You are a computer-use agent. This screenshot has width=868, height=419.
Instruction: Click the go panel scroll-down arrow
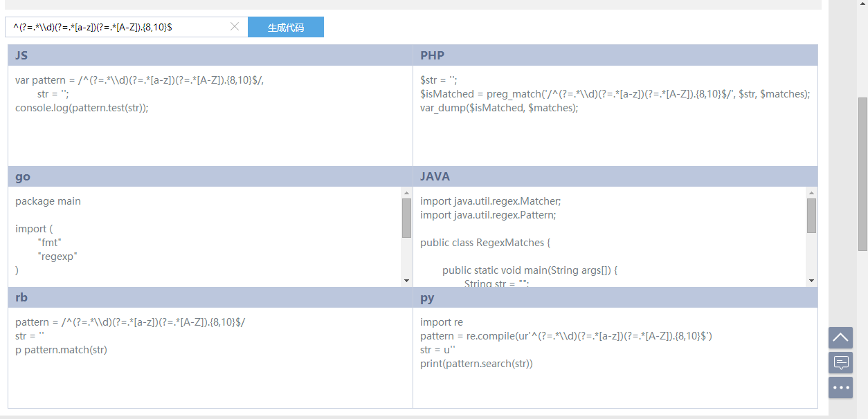point(406,281)
